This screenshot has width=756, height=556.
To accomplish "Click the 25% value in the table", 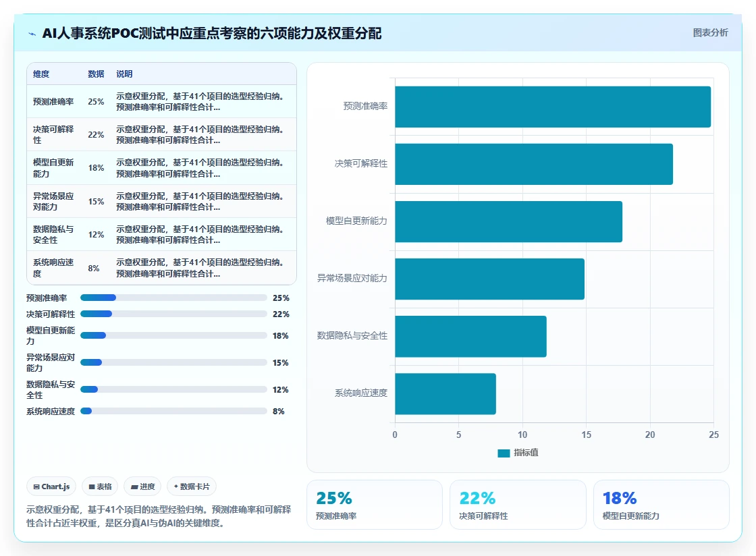I will pos(96,102).
